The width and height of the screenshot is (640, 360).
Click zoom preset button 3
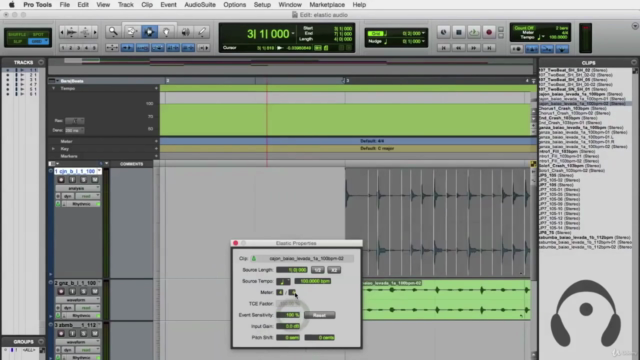click(78, 48)
